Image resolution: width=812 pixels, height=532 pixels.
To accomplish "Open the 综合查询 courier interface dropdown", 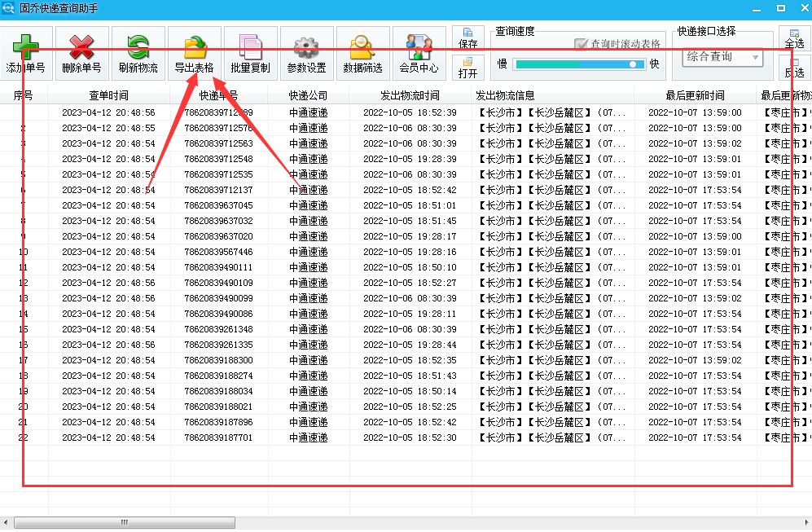I will point(722,58).
